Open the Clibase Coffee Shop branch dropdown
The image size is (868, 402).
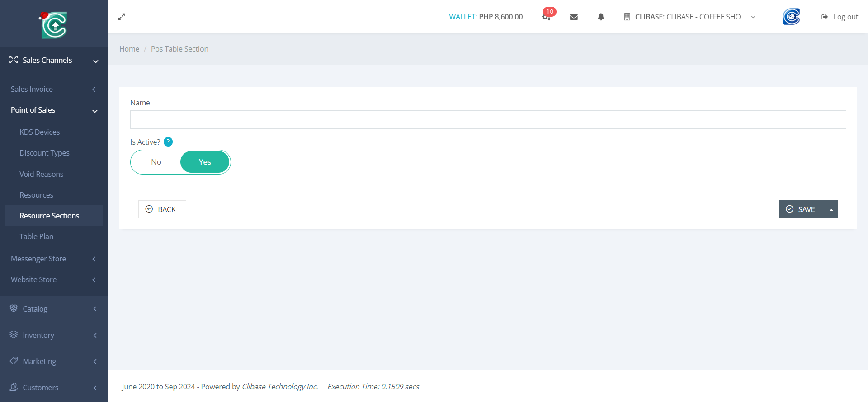690,17
